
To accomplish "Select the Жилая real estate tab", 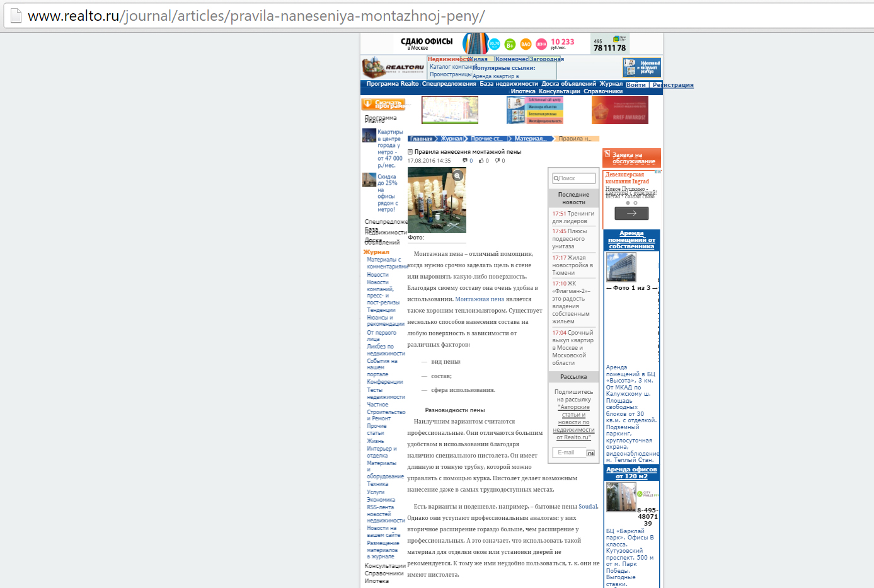I will coord(478,59).
